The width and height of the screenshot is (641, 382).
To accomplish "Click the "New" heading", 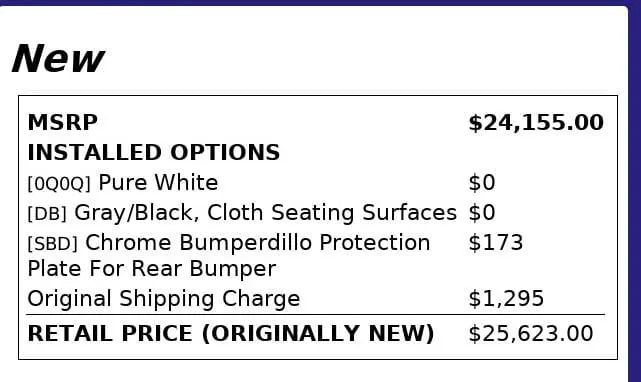I will click(58, 59).
